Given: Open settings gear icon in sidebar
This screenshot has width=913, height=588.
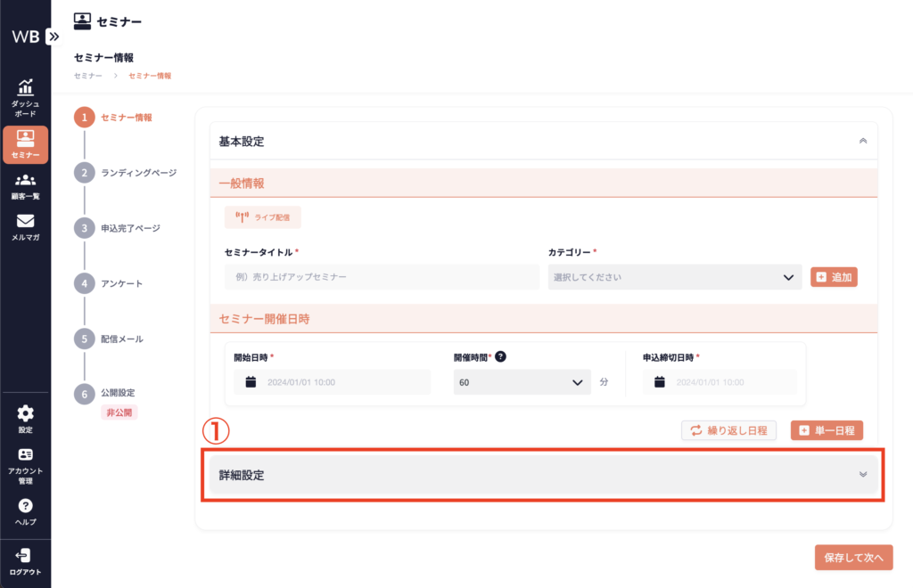Looking at the screenshot, I should (x=25, y=413).
